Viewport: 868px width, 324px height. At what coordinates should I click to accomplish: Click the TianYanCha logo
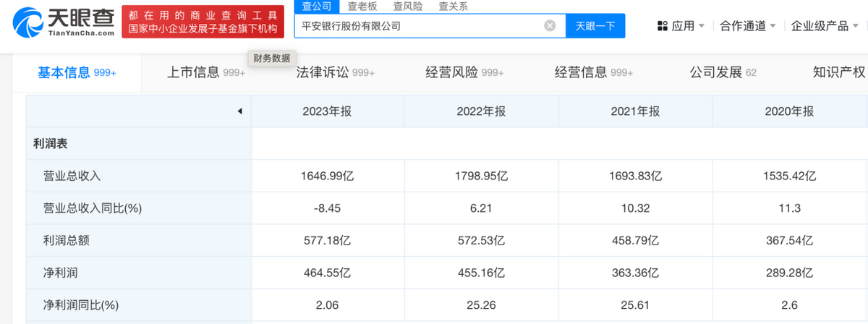64,21
